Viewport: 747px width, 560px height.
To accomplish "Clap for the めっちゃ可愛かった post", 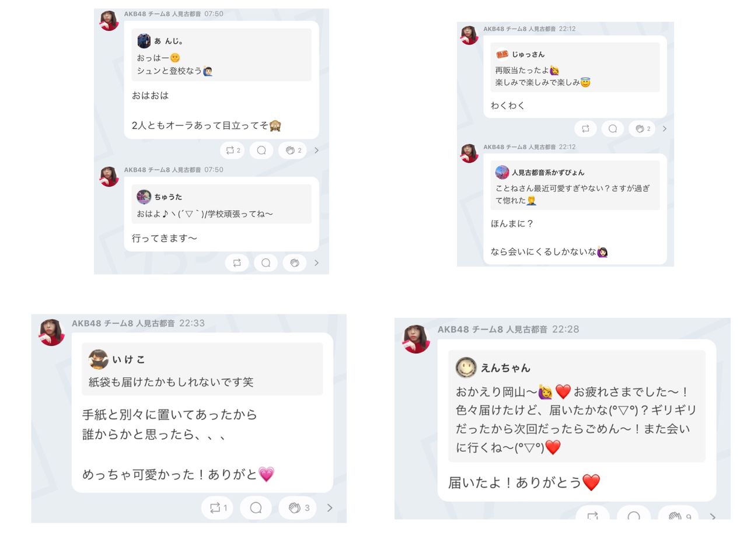I will (x=298, y=508).
